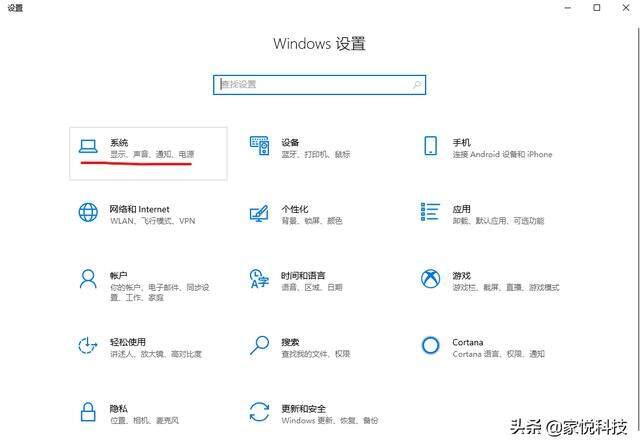Open 应用 settings label

click(x=462, y=209)
